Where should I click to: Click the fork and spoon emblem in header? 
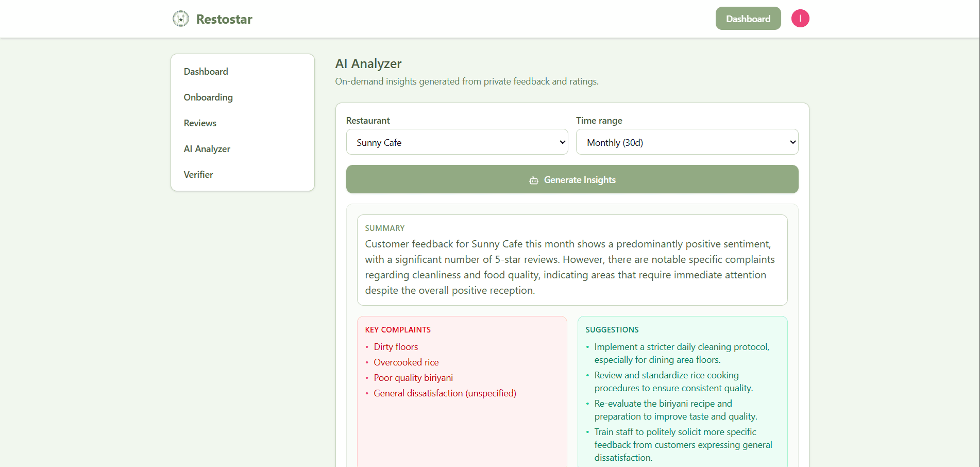click(x=181, y=19)
